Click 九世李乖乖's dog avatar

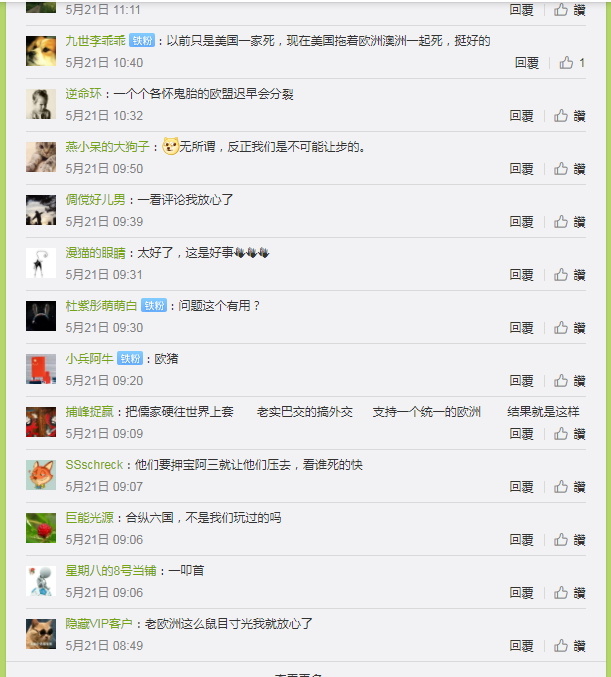(41, 51)
